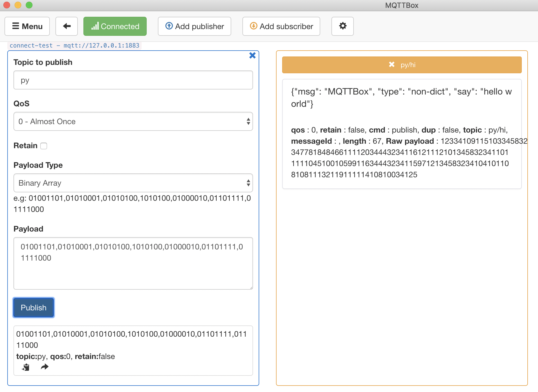
Task: Click the Publish button
Action: click(x=34, y=308)
